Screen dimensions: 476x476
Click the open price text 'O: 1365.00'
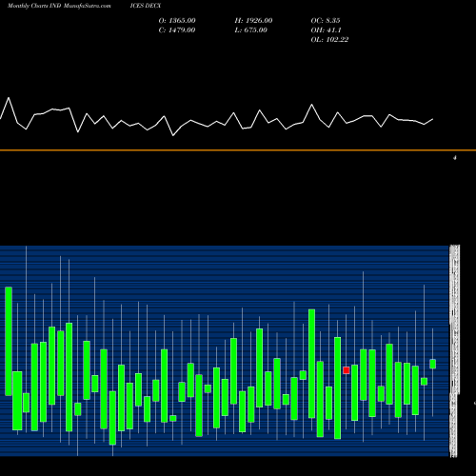[177, 21]
